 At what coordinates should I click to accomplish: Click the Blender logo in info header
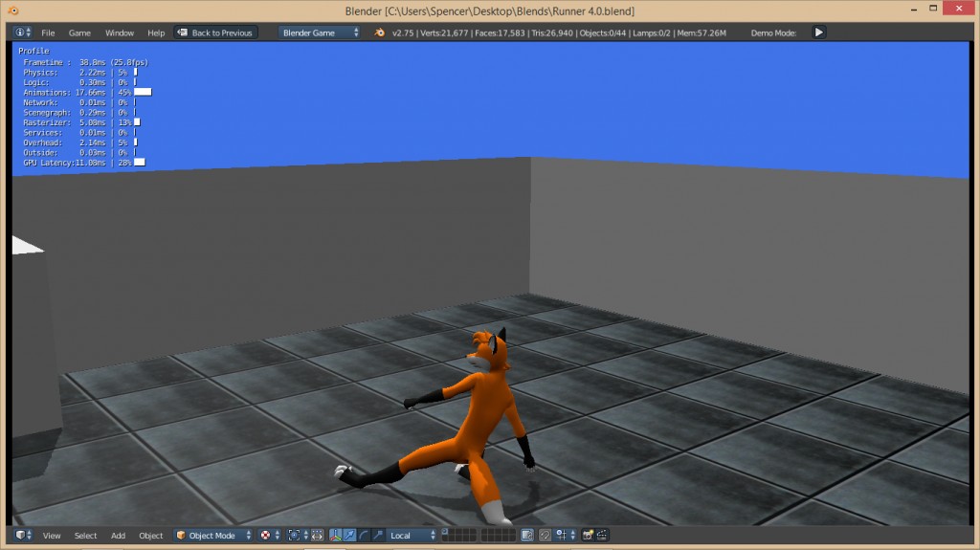(379, 33)
